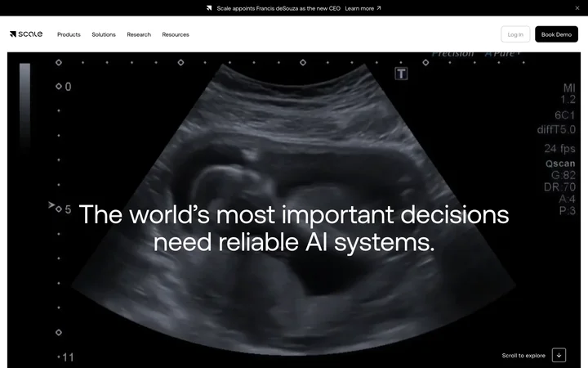The height and width of the screenshot is (368, 588).
Task: Click the hero headline about reliable AI systems
Action: coord(294,228)
